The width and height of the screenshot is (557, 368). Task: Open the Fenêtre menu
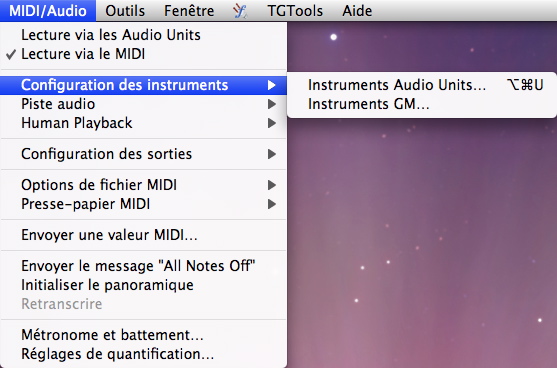coord(189,11)
